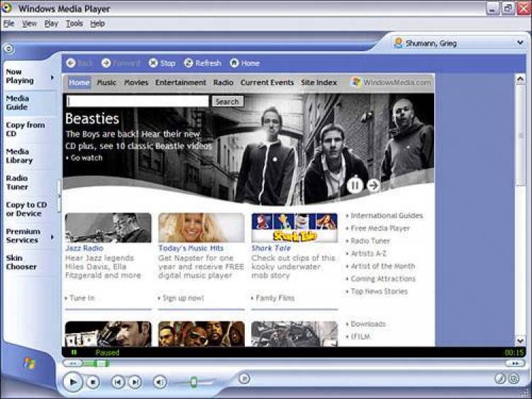532x399 pixels.
Task: Click the Today's Music Hits thumbnail
Action: (x=201, y=227)
